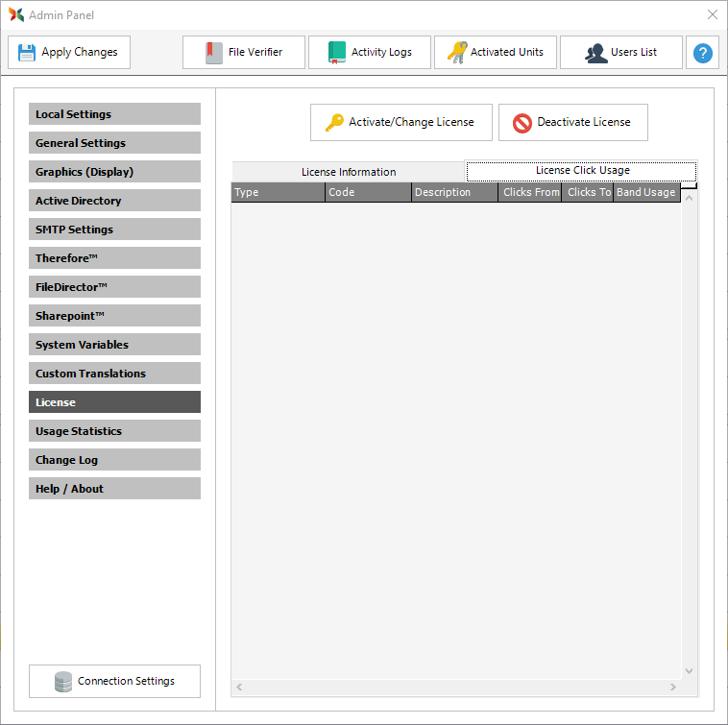
Task: Click the Band Usage column header
Action: point(646,192)
